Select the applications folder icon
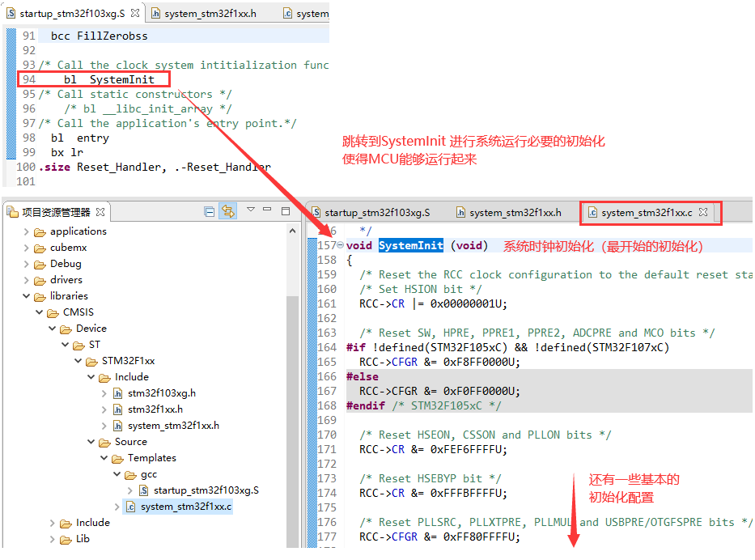 (40, 232)
